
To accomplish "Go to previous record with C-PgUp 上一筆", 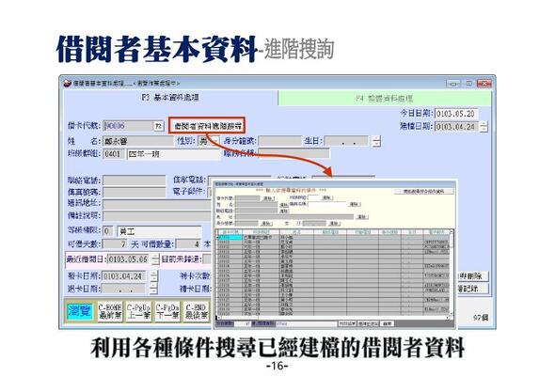I will tap(139, 311).
